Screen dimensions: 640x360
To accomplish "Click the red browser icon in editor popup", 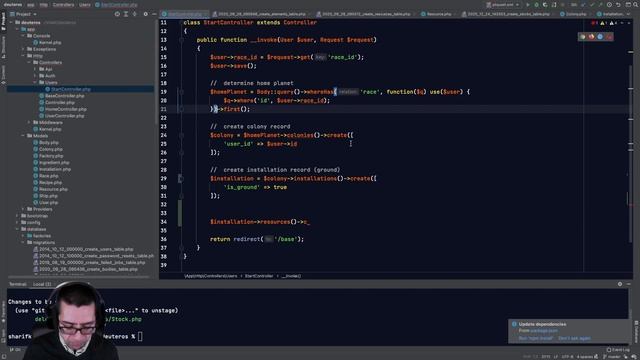I will click(609, 37).
